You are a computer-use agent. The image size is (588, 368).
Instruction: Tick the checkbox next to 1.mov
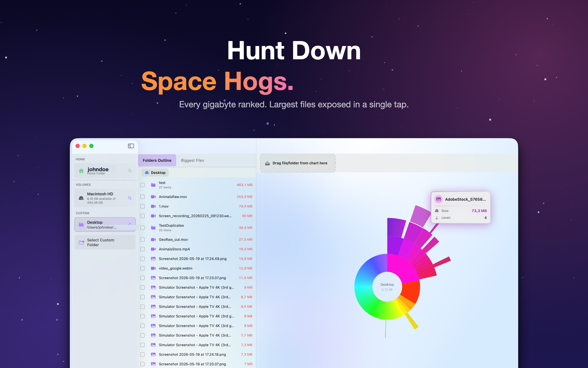(143, 206)
